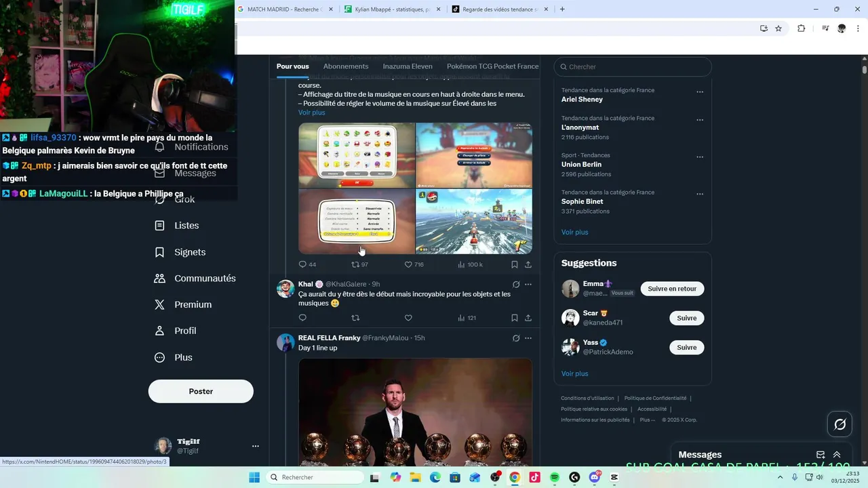Open Spotify from the taskbar

[554, 477]
